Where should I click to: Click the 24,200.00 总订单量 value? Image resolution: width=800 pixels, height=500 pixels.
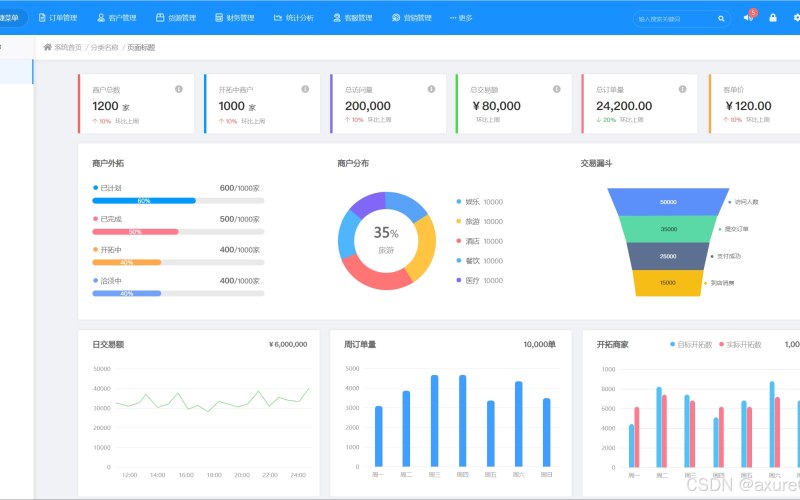tap(624, 106)
